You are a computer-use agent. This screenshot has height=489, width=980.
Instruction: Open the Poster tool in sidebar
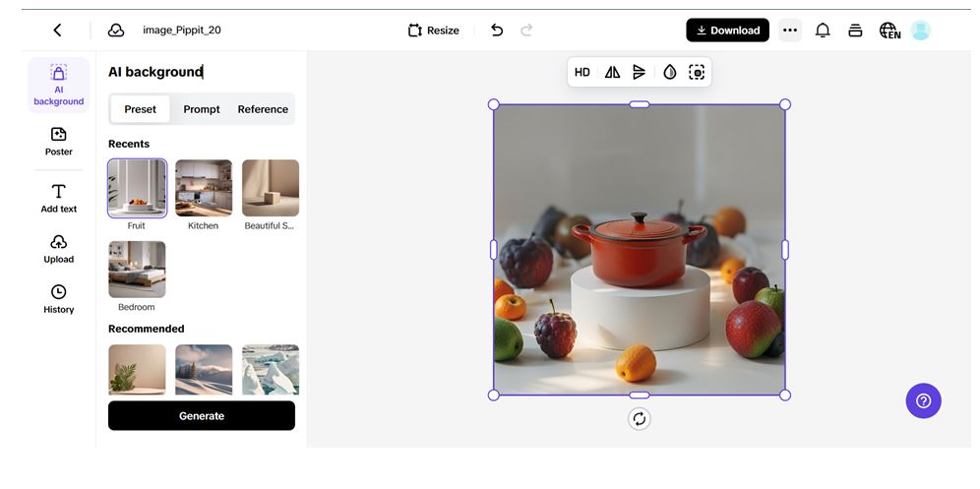pyautogui.click(x=59, y=142)
